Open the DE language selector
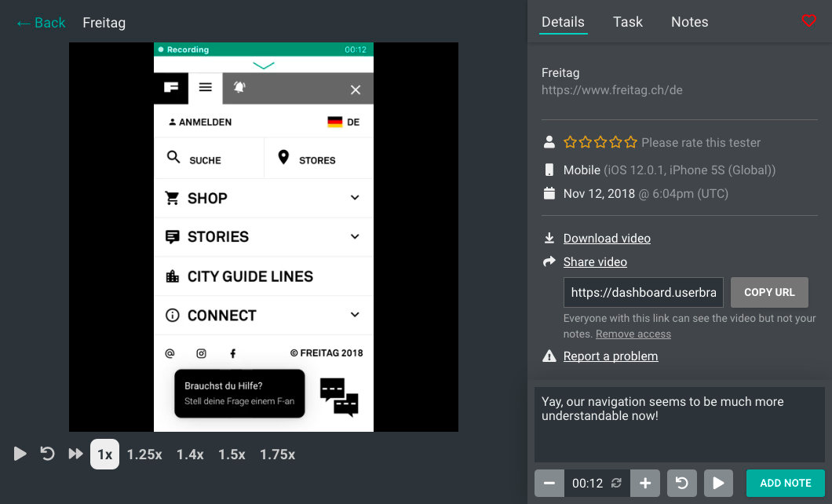Viewport: 832px width, 504px height. tap(343, 122)
